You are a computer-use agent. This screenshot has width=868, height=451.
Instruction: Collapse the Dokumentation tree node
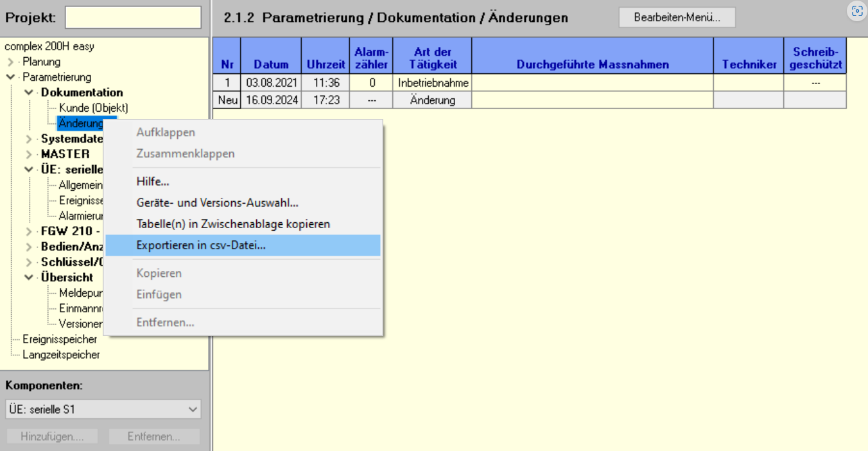pos(30,93)
